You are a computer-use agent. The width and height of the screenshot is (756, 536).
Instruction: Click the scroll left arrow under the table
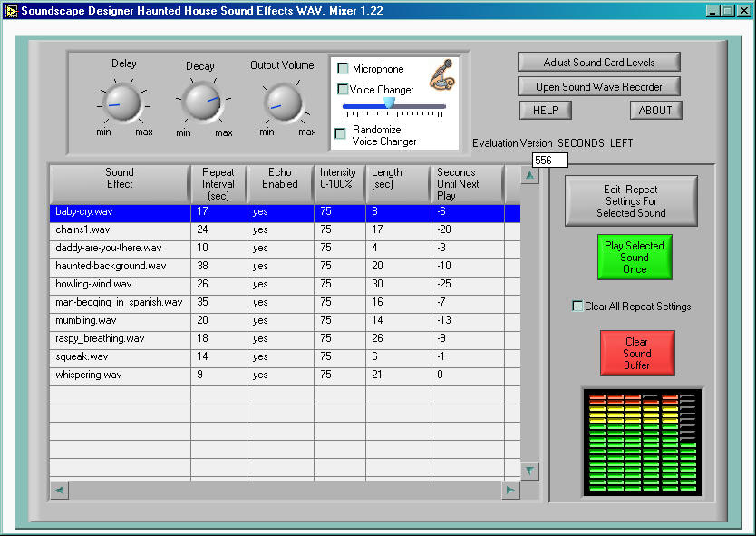click(59, 490)
